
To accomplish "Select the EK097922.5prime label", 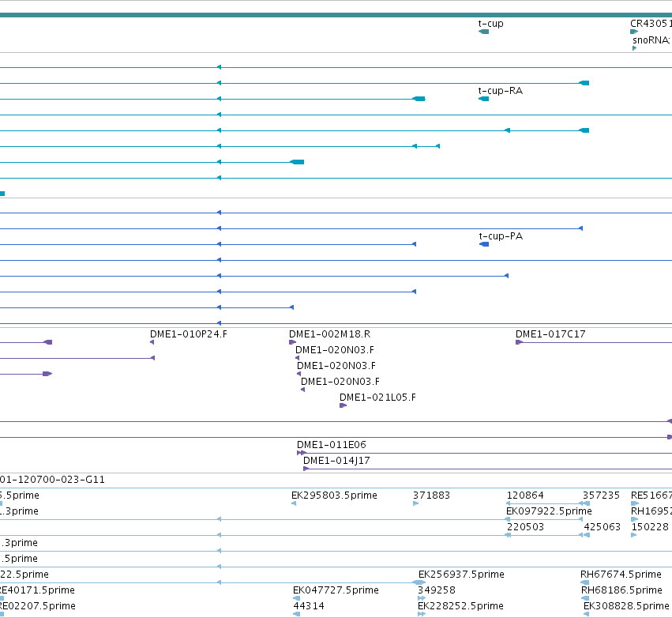I will 549,511.
